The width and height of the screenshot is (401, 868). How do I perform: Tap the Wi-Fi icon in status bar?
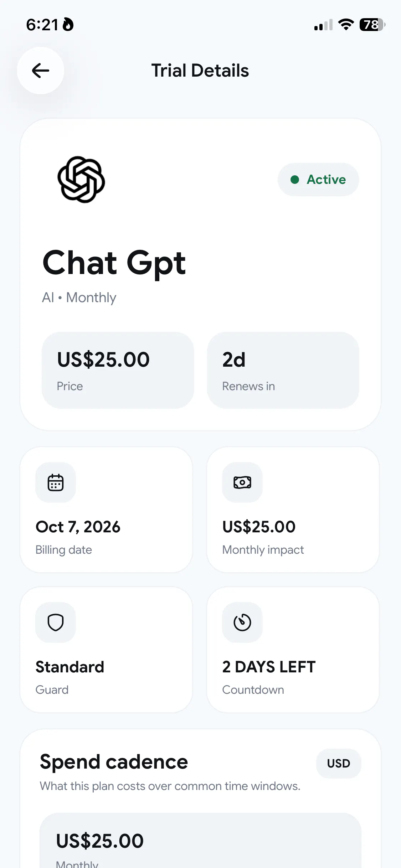346,25
